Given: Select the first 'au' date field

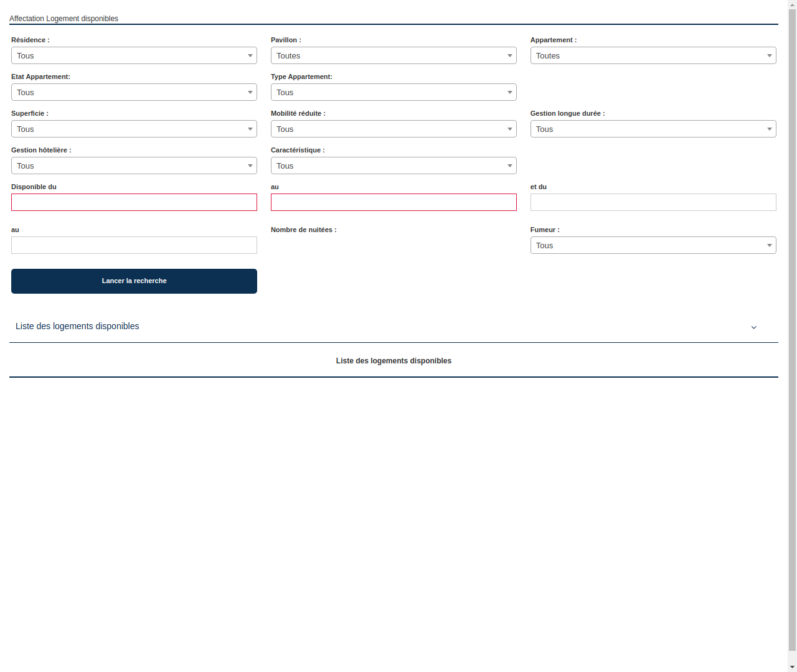Looking at the screenshot, I should [x=394, y=202].
